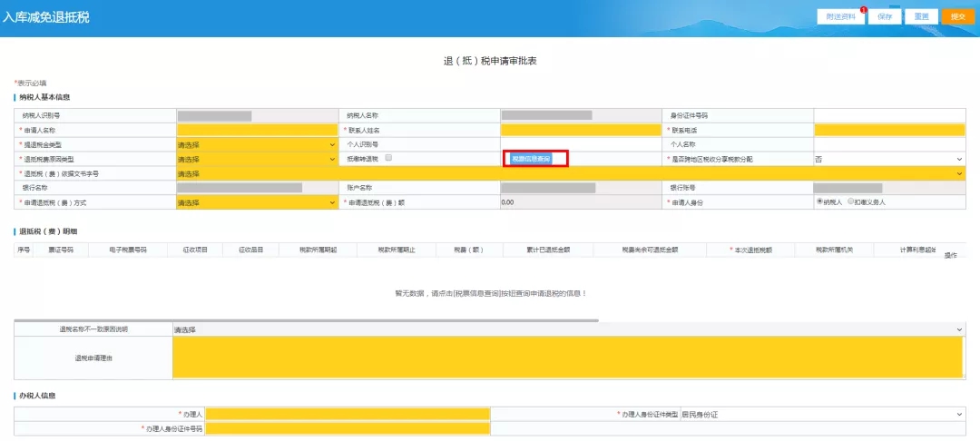Click the 序号 column header
Image resolution: width=980 pixels, height=441 pixels.
tap(24, 250)
